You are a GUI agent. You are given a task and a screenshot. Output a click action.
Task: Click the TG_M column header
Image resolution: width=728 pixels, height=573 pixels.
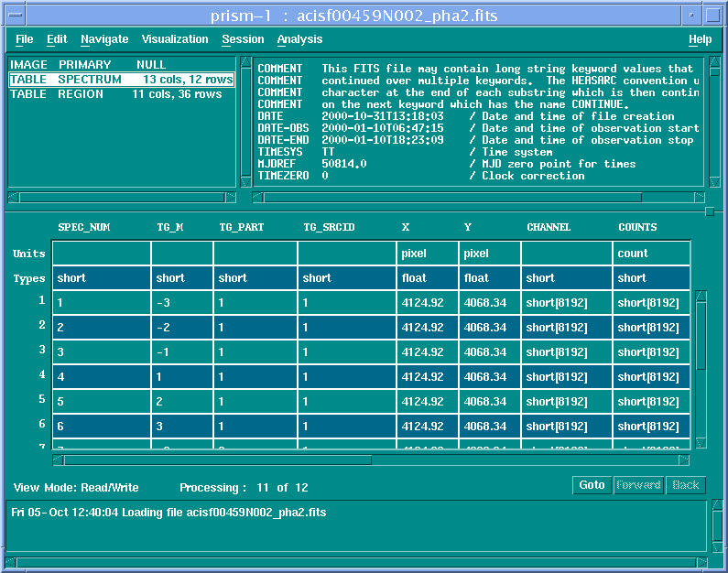170,227
